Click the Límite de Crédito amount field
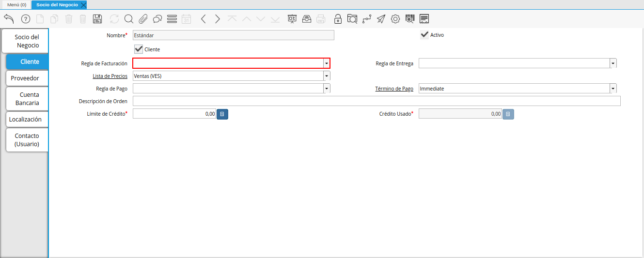Screen dimensions: 644x258 coord(174,114)
